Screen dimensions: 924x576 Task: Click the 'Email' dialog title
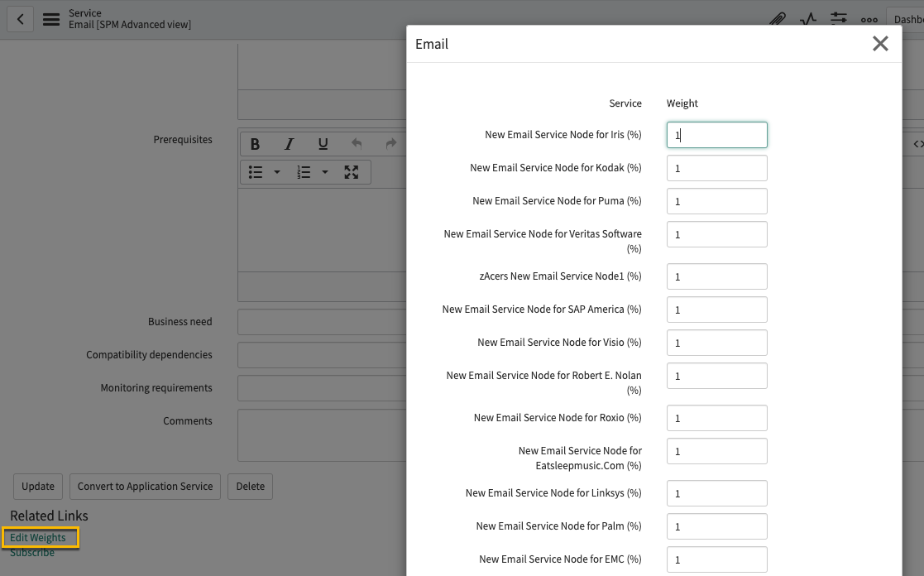click(431, 44)
